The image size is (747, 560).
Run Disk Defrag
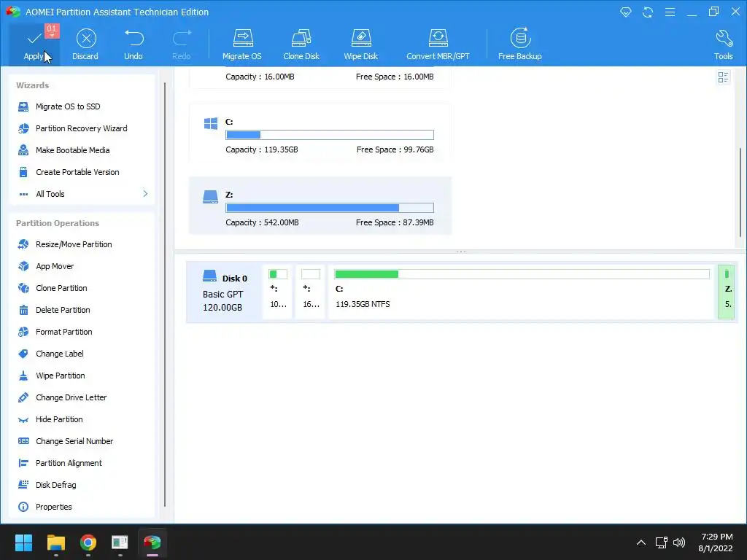pyautogui.click(x=55, y=485)
